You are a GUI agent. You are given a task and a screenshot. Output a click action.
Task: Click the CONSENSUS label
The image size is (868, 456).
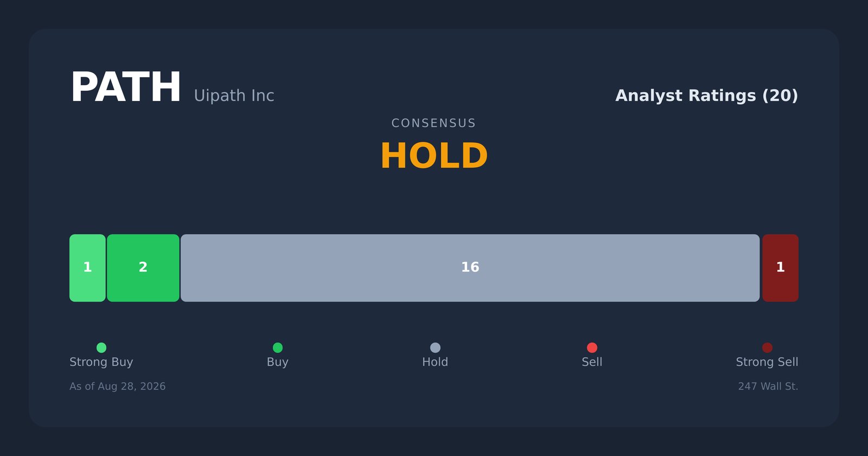pyautogui.click(x=434, y=123)
